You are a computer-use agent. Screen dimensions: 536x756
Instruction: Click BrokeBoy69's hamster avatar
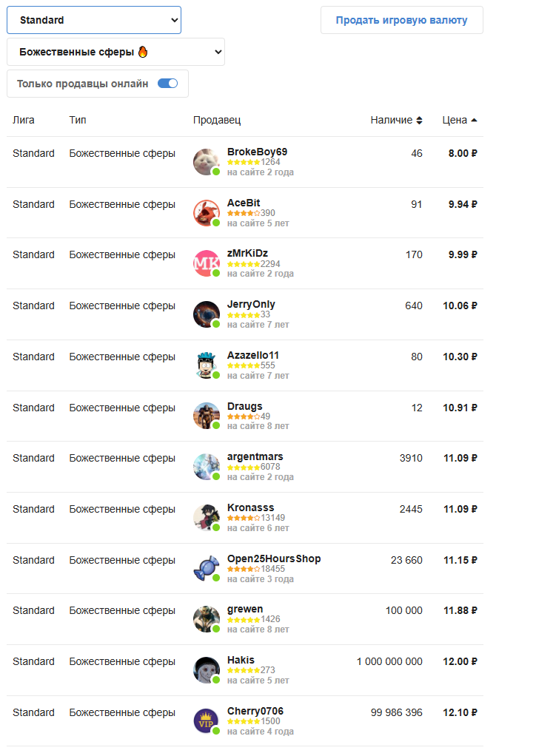click(x=207, y=162)
